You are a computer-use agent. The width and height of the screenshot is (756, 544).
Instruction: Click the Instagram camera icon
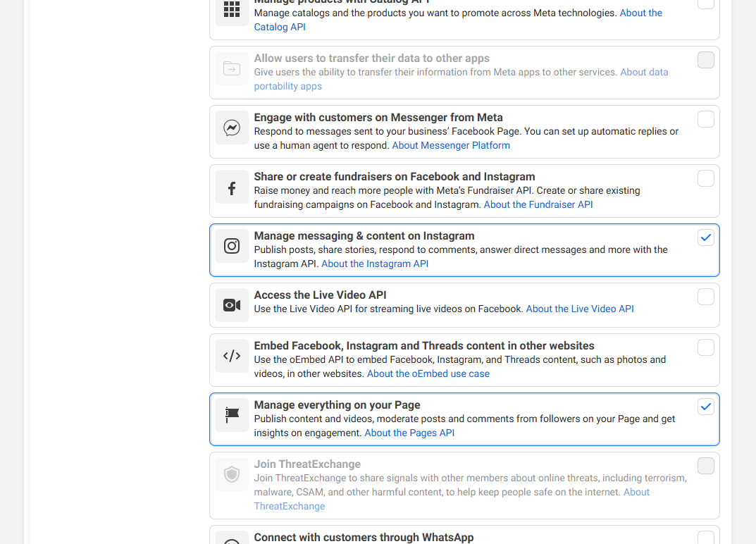click(231, 246)
